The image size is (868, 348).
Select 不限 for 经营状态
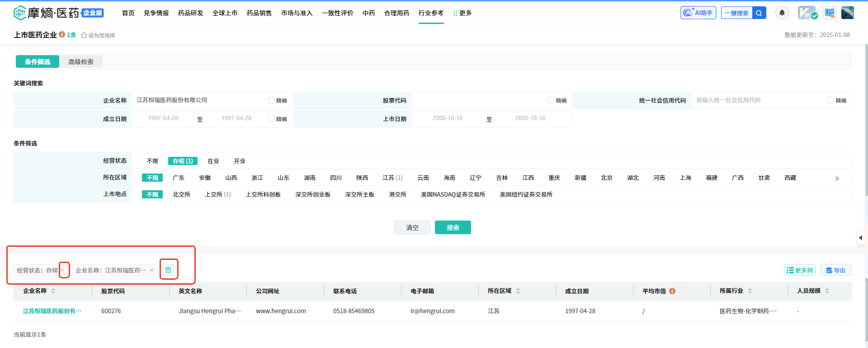click(152, 161)
